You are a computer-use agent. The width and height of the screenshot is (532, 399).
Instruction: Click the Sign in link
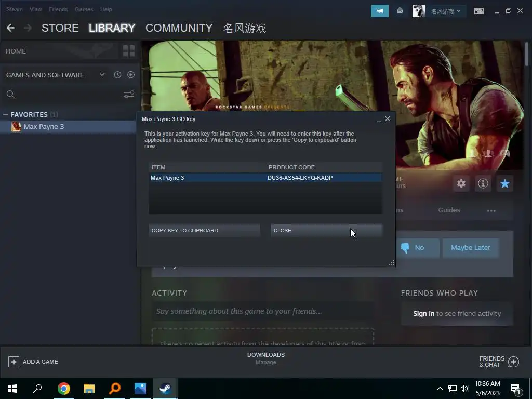(423, 313)
